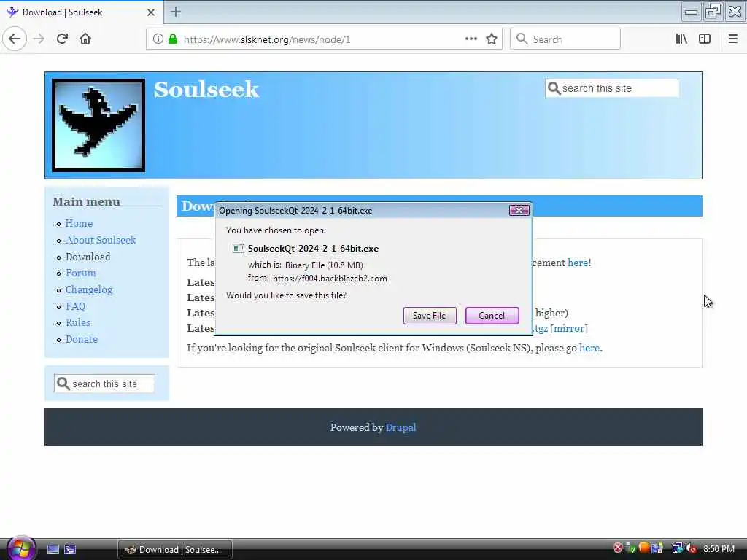The width and height of the screenshot is (747, 560).
Task: Open the Library bookshelf icon
Action: point(681,39)
